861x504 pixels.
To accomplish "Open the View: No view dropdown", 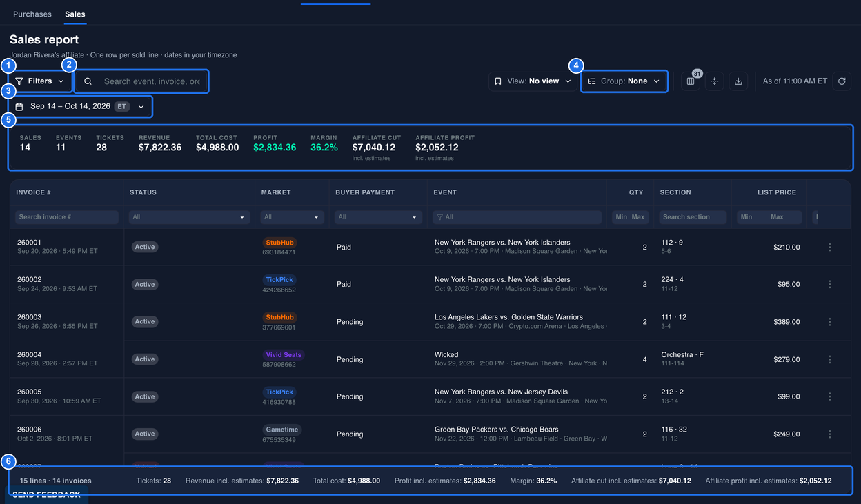I will [x=533, y=81].
